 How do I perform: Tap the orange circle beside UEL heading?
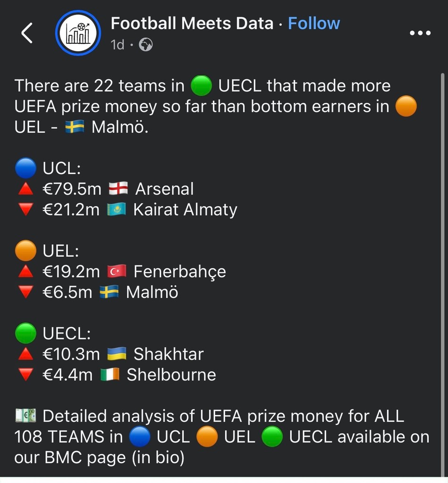tap(25, 250)
